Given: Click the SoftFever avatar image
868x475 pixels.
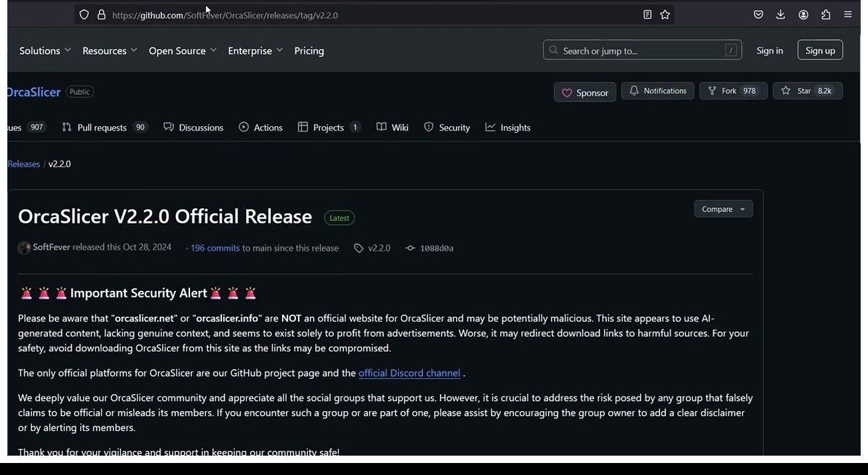Looking at the screenshot, I should click(x=25, y=248).
